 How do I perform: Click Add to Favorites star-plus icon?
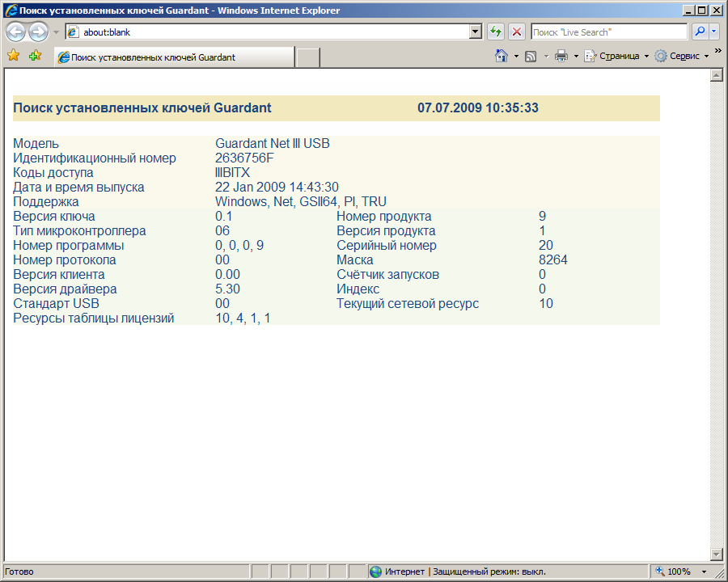point(35,56)
